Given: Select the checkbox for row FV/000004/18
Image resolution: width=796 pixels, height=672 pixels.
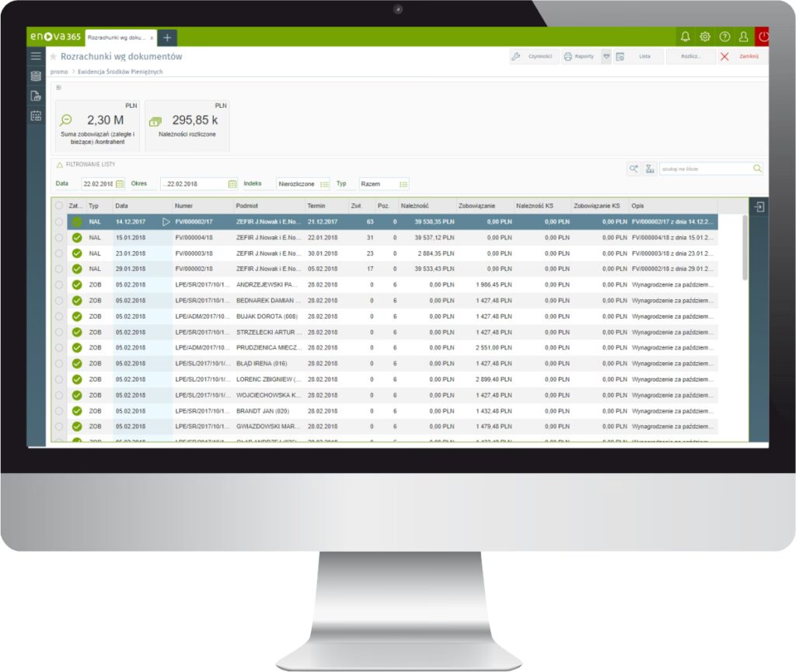Looking at the screenshot, I should pos(58,238).
